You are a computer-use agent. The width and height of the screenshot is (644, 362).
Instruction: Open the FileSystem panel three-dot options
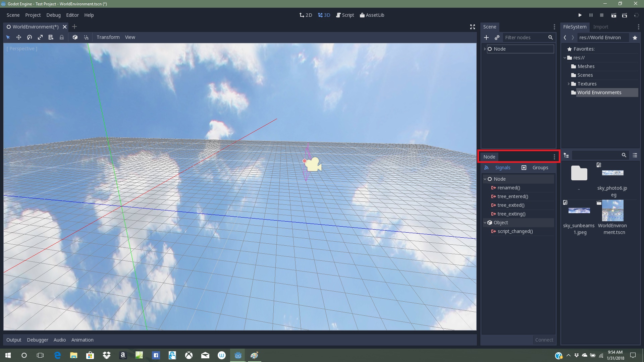point(638,27)
